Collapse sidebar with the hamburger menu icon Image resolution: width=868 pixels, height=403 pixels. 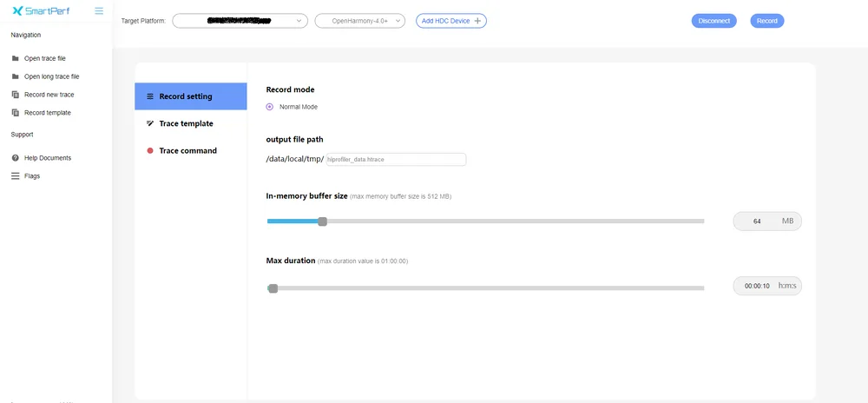[99, 10]
